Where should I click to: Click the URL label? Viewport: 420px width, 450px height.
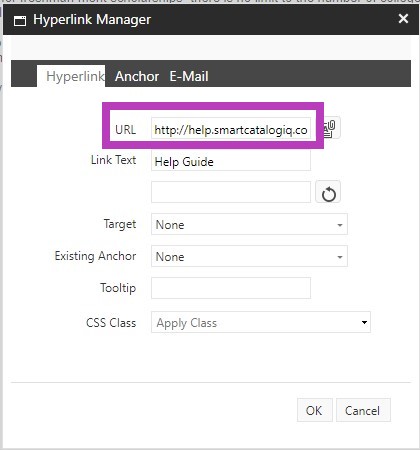pos(125,129)
